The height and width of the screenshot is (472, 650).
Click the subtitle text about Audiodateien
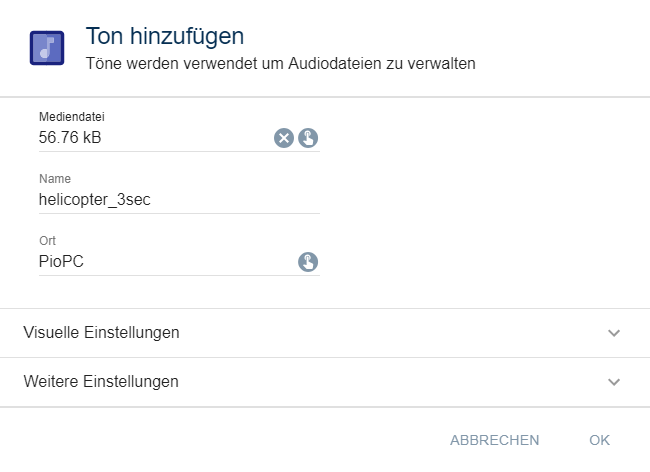click(280, 64)
